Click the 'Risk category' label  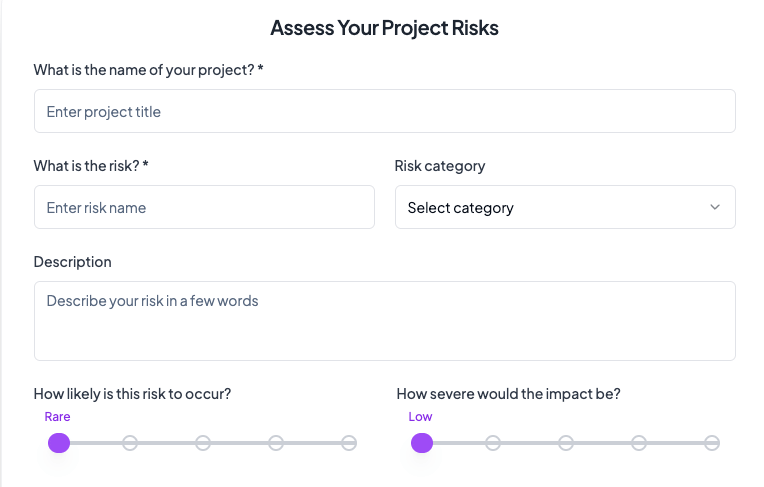[440, 166]
